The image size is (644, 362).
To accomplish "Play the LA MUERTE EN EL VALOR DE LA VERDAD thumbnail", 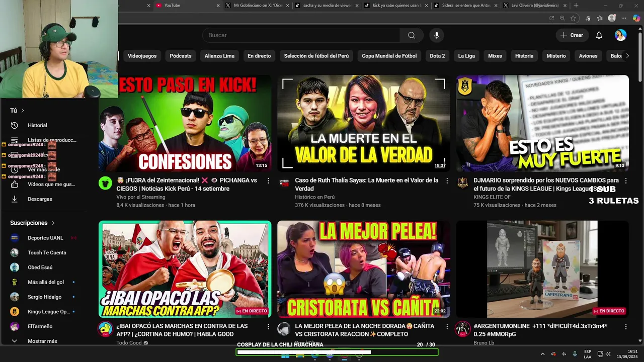I will point(364,123).
